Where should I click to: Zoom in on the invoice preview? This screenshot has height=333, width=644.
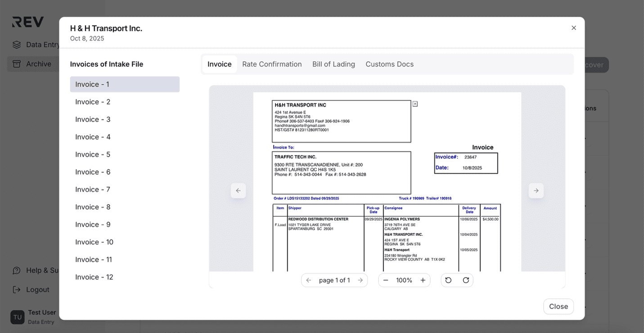(x=423, y=280)
